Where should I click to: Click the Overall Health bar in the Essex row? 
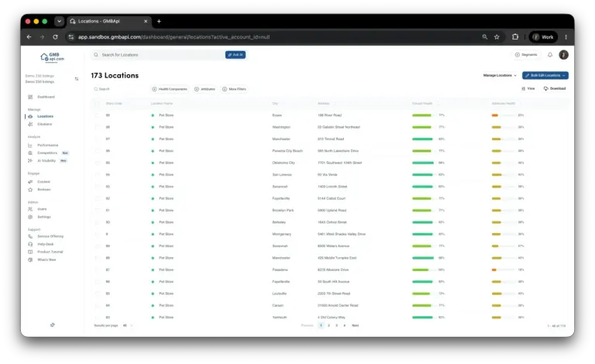click(423, 115)
